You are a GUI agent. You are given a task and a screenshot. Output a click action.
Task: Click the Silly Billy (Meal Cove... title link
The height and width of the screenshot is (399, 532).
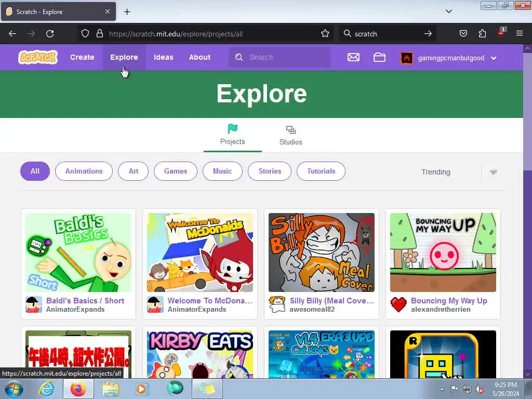[x=332, y=301]
